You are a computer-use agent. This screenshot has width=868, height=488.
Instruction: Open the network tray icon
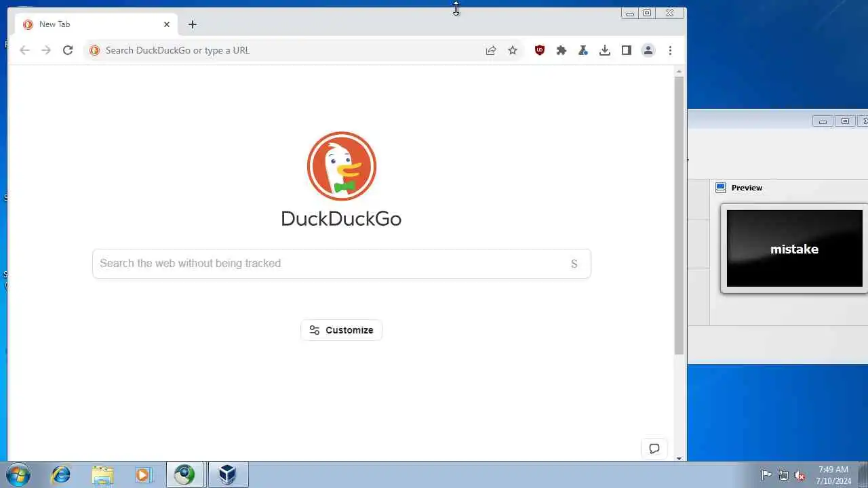[x=783, y=475]
